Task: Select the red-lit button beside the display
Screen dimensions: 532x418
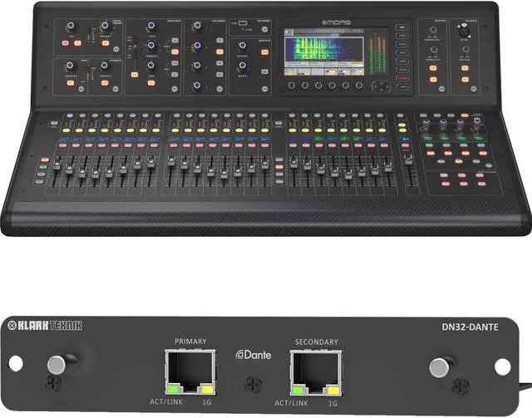Action: click(401, 79)
